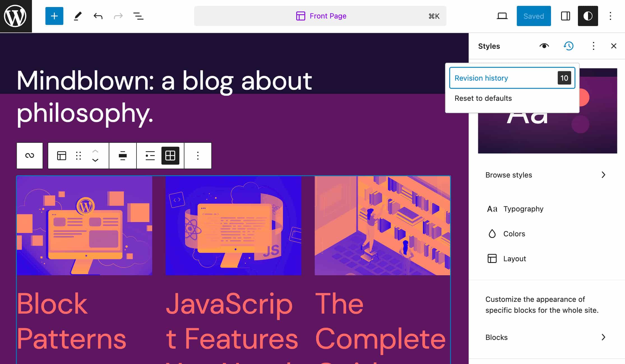The height and width of the screenshot is (364, 625).
Task: Undo the last change
Action: pos(98,16)
